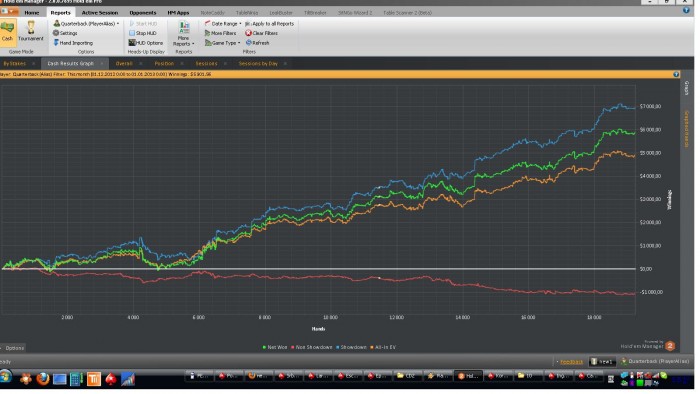Viewport: 700px width, 394px height.
Task: Open the NoteCaddy tab
Action: tap(212, 12)
